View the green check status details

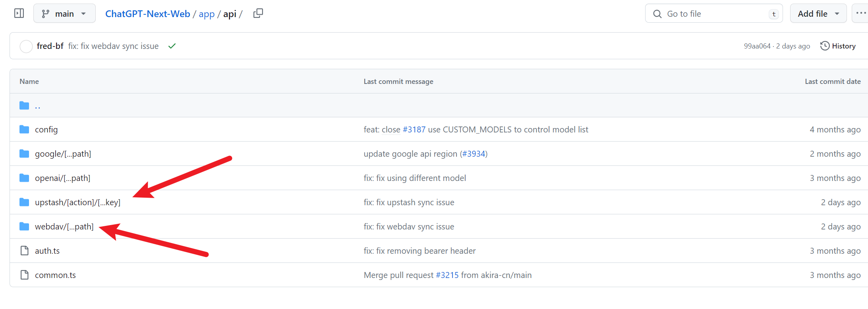click(172, 46)
